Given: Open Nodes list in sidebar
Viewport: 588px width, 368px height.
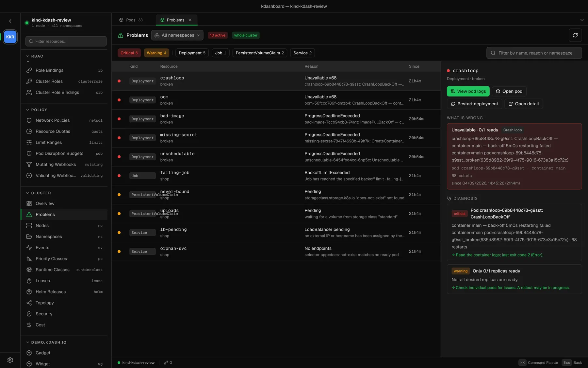Looking at the screenshot, I should [65, 226].
